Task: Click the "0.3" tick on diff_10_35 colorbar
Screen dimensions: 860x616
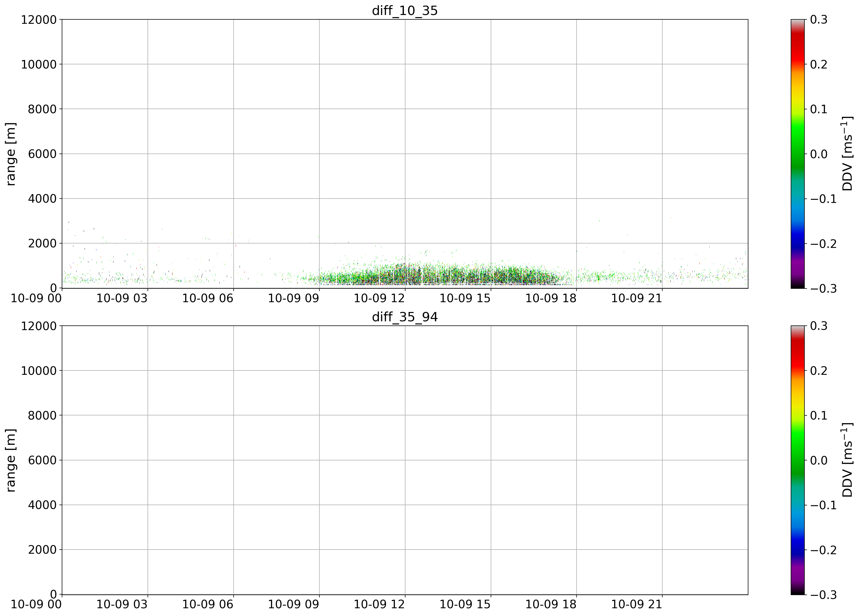Action: tap(819, 19)
